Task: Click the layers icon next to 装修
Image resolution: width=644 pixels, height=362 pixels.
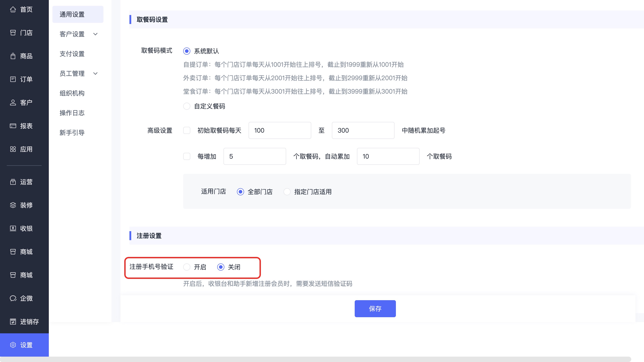Action: pos(13,205)
